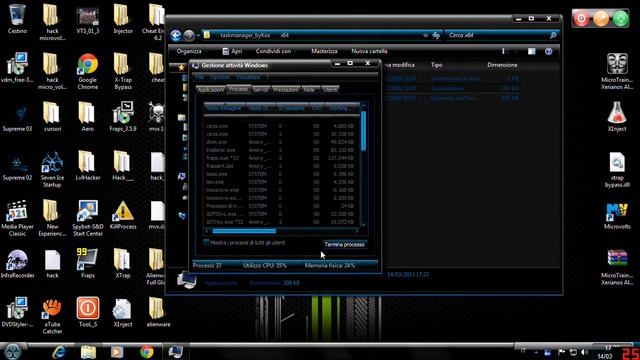The width and height of the screenshot is (640, 360).
Task: Click the Apri button in Explorer toolbar
Action: (232, 51)
